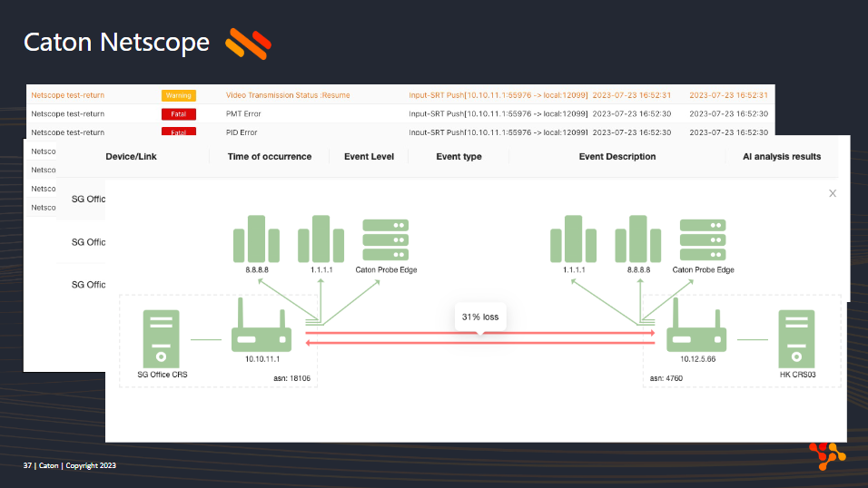868x488 pixels.
Task: Click the Fatal badge in PMT Error row
Action: [178, 114]
